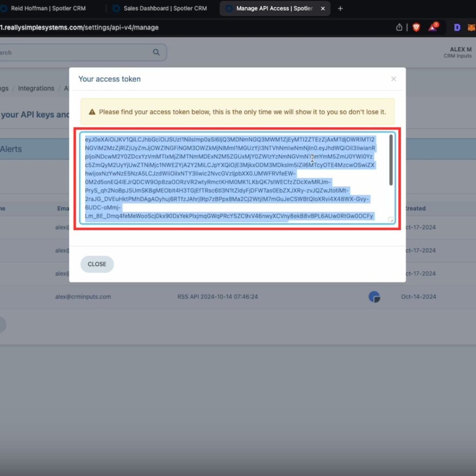Switch to Sales Dashboard browser tab
The width and height of the screenshot is (476, 476).
161,8
